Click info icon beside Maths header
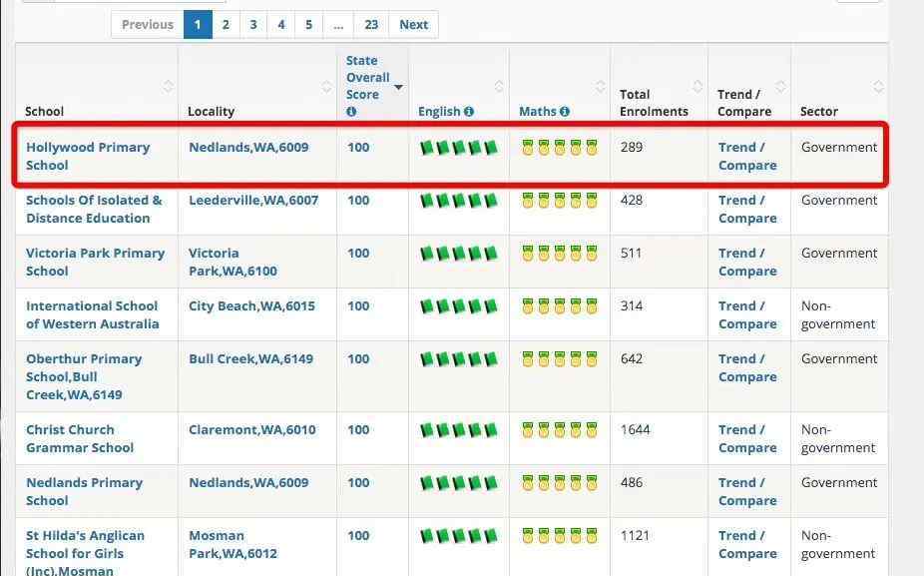Image resolution: width=924 pixels, height=576 pixels. (x=565, y=112)
